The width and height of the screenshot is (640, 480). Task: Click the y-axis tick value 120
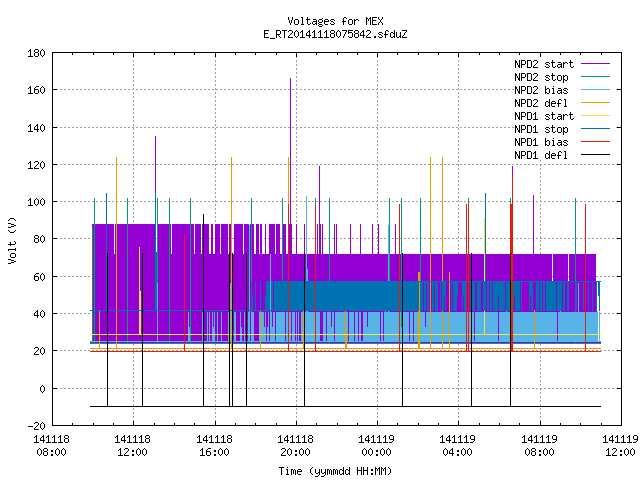(x=36, y=165)
